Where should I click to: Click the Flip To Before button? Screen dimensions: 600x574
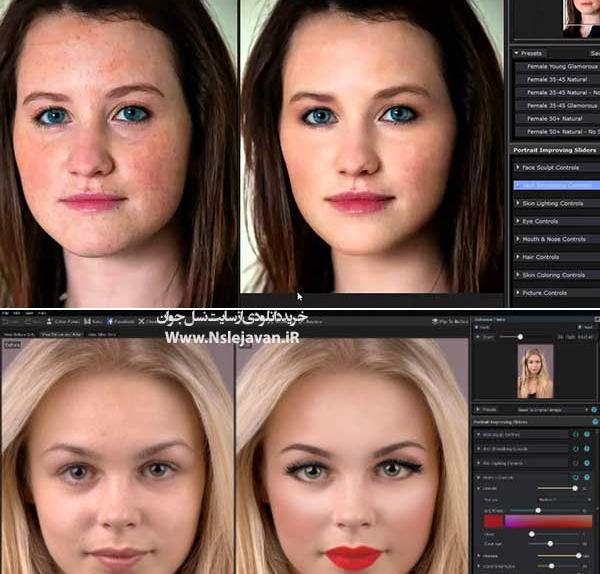[x=450, y=322]
